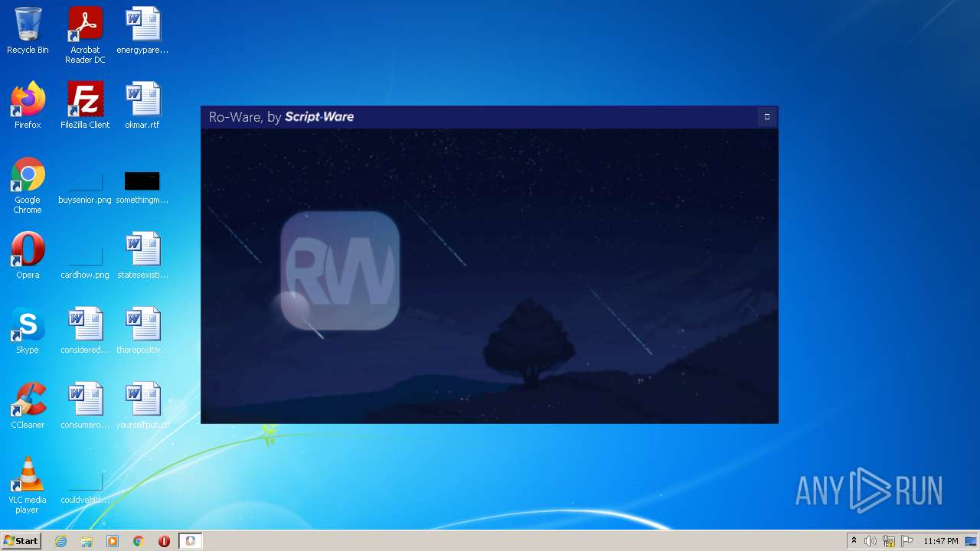Viewport: 980px width, 551px height.
Task: Open Windows Explorer folder in taskbar
Action: tap(87, 541)
